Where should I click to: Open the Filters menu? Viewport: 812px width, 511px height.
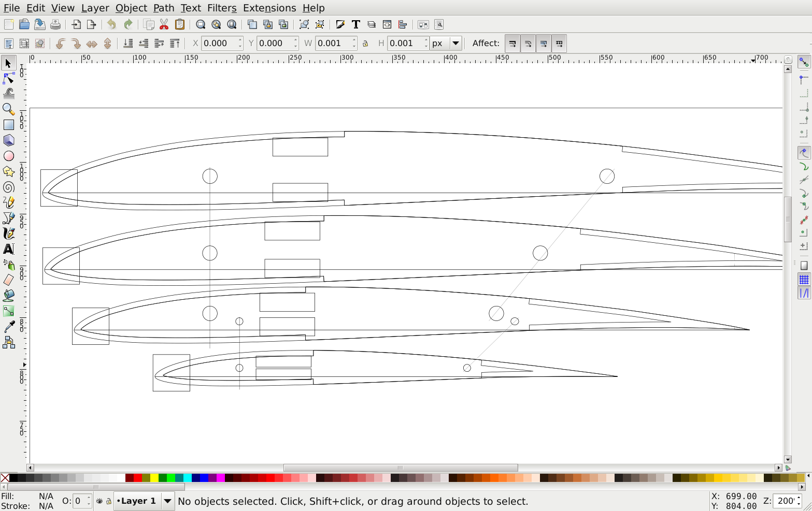[221, 8]
